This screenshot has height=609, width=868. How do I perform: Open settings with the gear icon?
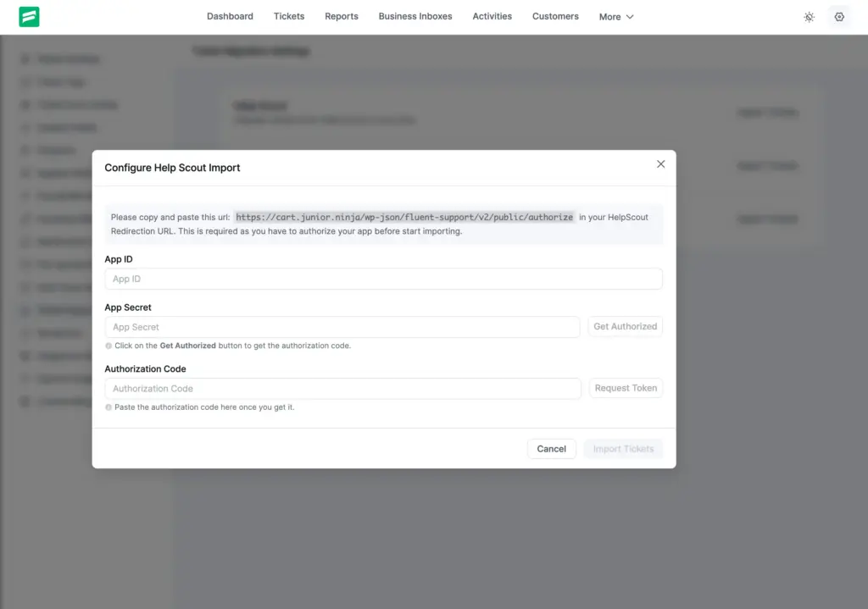click(x=839, y=17)
